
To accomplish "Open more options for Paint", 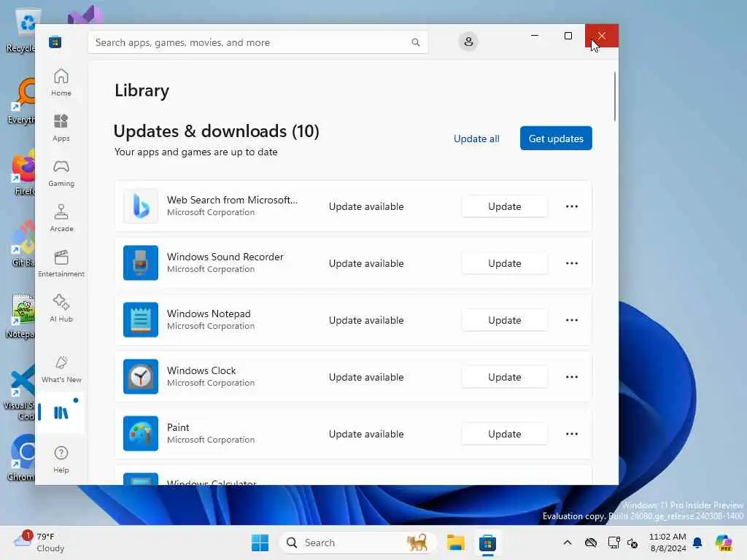I will [x=572, y=434].
